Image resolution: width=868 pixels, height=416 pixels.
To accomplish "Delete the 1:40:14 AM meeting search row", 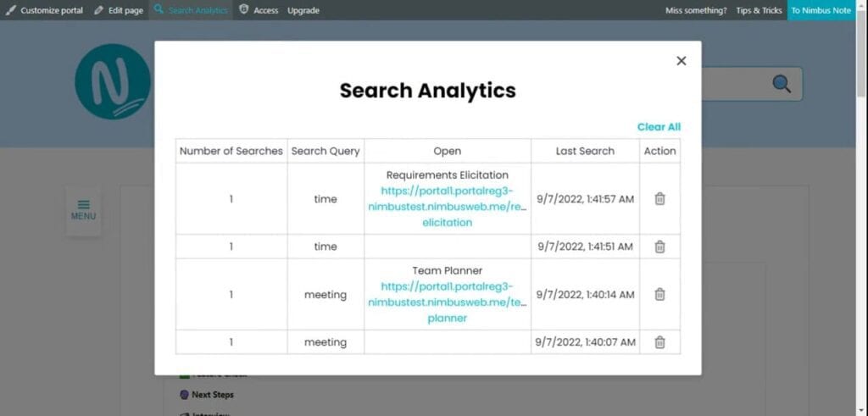I will tap(659, 294).
